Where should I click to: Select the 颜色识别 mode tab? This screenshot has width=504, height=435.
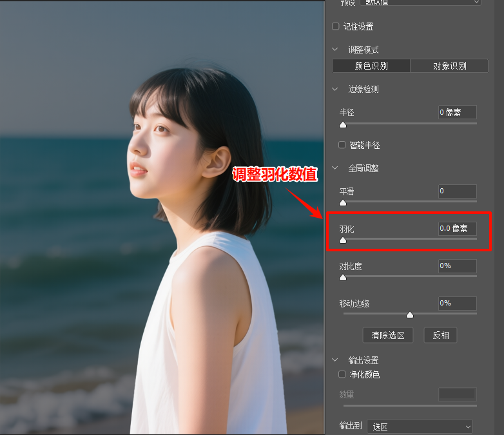tap(371, 66)
